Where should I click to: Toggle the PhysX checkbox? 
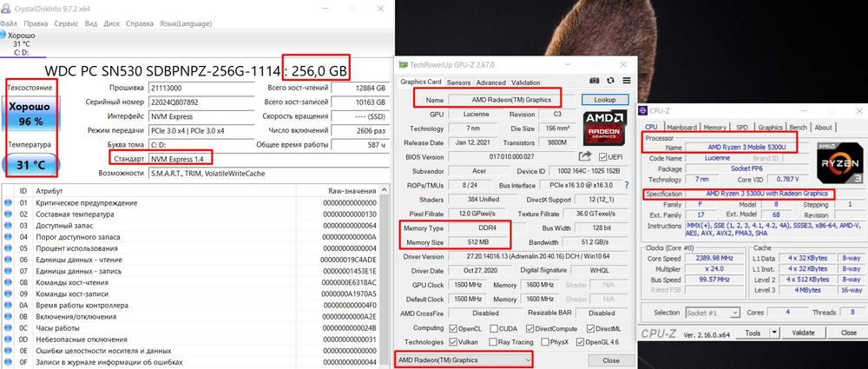click(x=545, y=342)
